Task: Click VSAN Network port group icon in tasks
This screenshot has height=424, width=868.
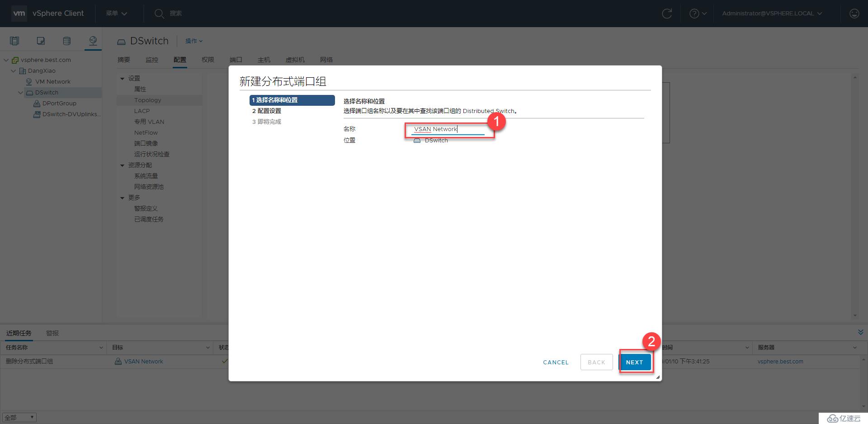Action: (x=118, y=361)
